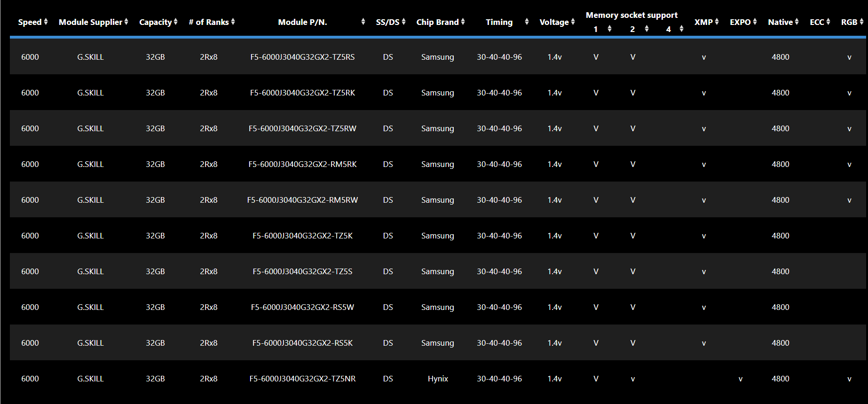Screen dimensions: 868x404
Task: Click the SS/DS sort arrows
Action: coord(403,22)
